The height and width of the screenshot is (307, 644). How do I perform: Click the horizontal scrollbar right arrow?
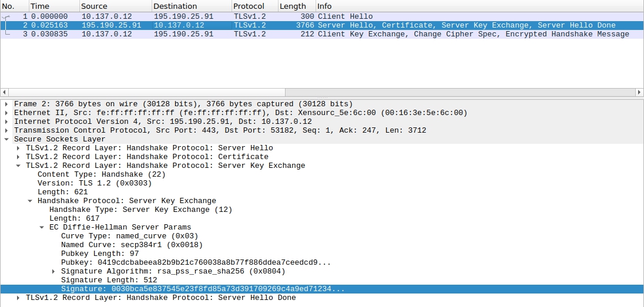639,92
